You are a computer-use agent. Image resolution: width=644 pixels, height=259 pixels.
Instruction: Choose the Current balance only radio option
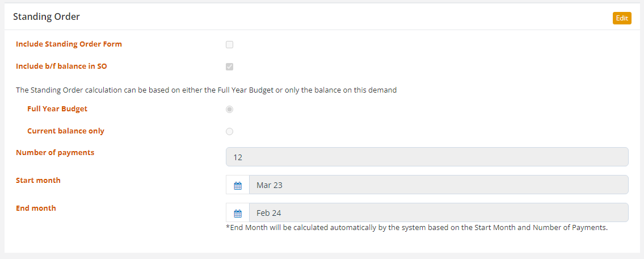pos(230,132)
